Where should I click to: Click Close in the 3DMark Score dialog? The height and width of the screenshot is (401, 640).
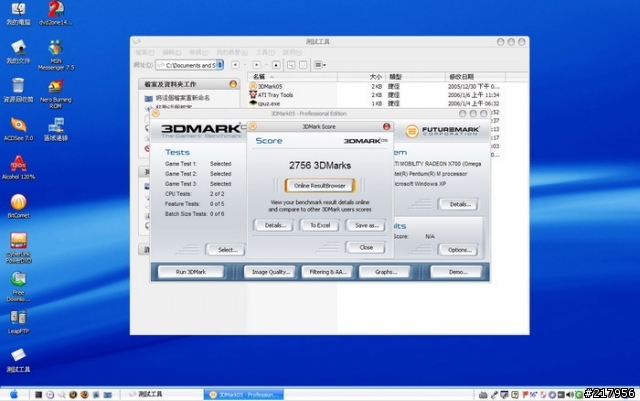(x=366, y=247)
